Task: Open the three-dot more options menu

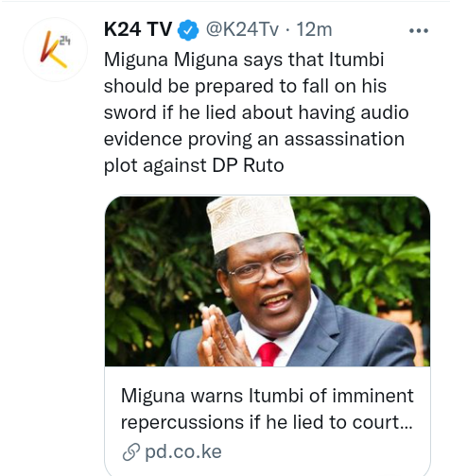Action: (419, 30)
